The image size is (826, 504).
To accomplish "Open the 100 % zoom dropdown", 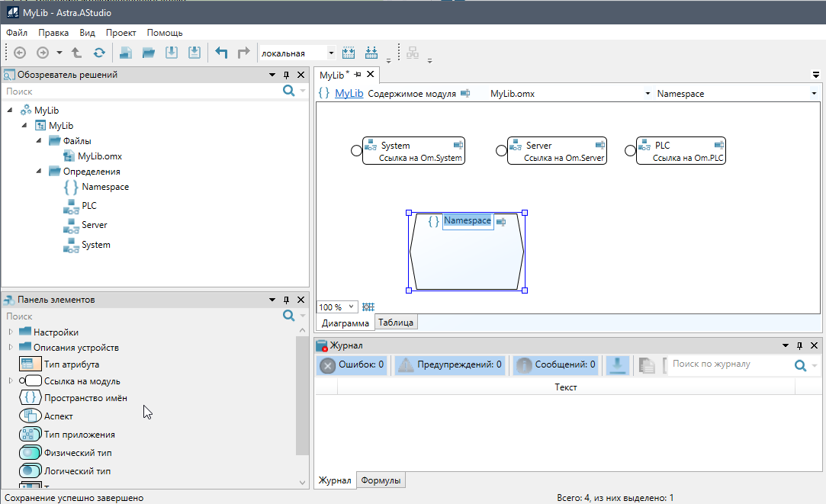I will tap(351, 307).
